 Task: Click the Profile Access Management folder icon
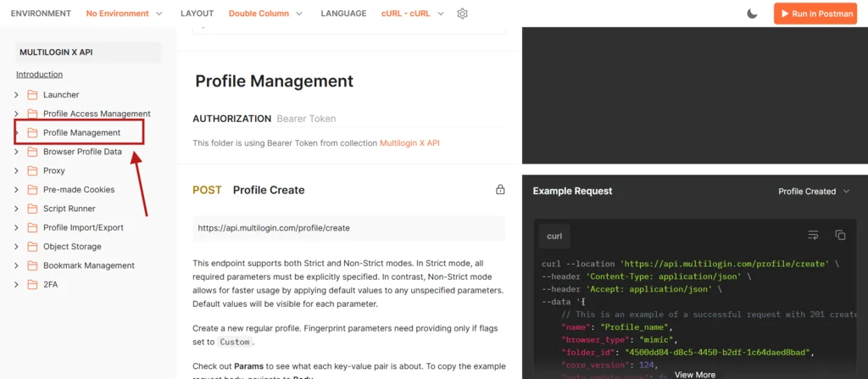click(32, 114)
